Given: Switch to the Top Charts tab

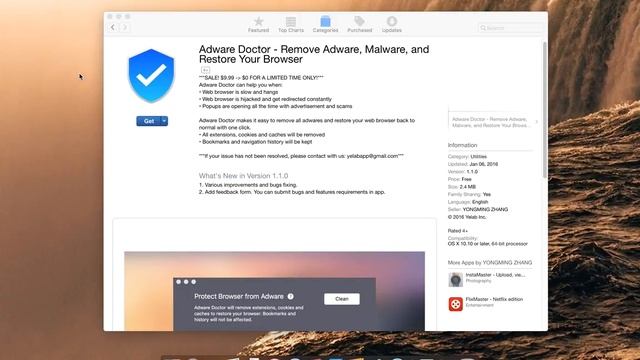Looking at the screenshot, I should click(291, 24).
